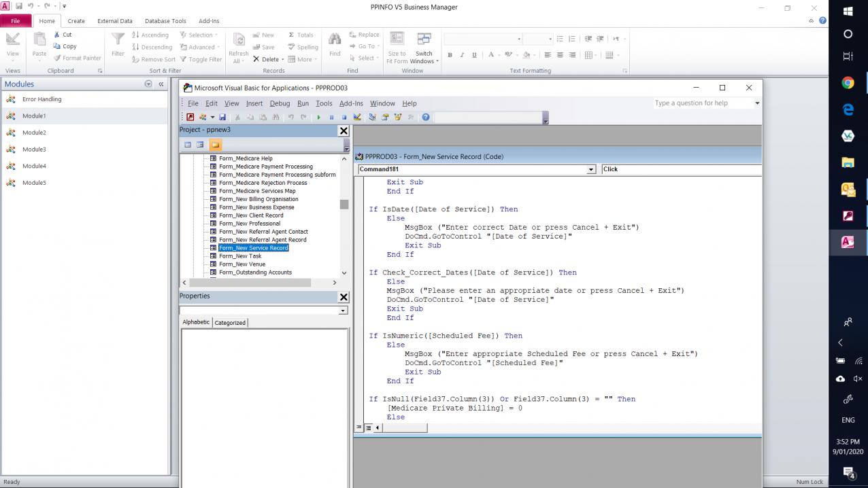Open the Debug menu
This screenshot has height=488, width=868.
tap(280, 103)
